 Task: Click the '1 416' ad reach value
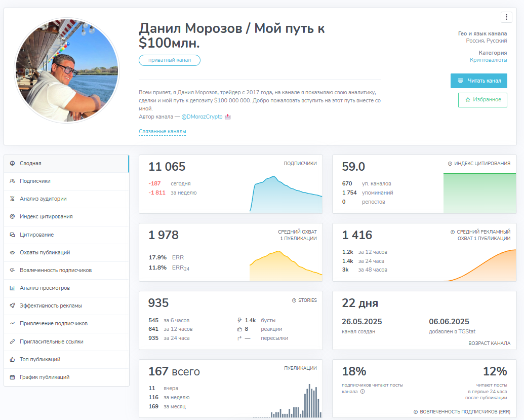click(x=357, y=235)
